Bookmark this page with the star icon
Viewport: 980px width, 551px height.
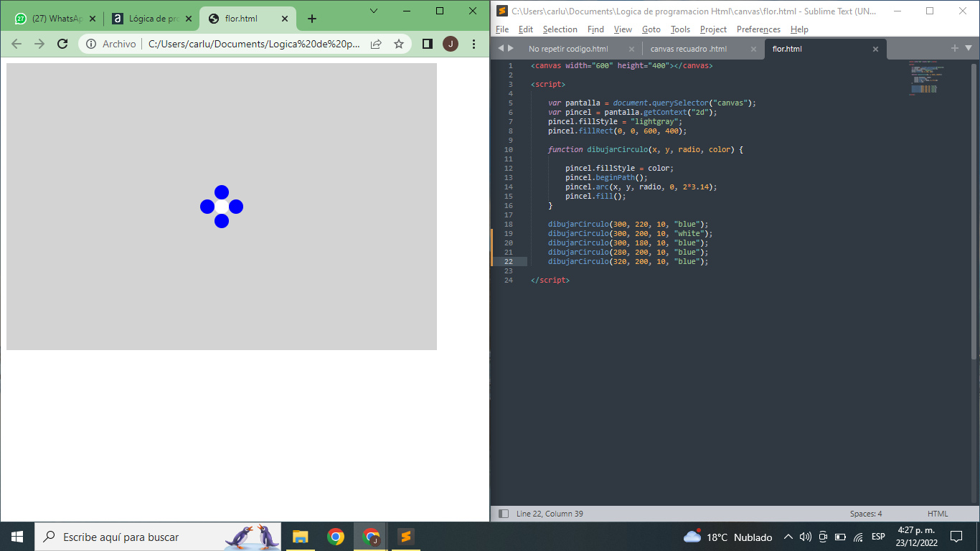click(x=399, y=44)
